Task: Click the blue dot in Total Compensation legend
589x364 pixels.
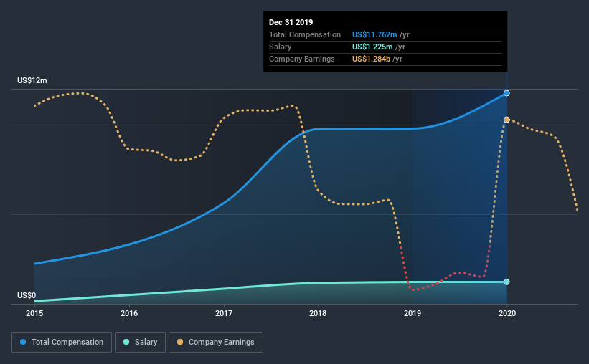Action: (23, 342)
